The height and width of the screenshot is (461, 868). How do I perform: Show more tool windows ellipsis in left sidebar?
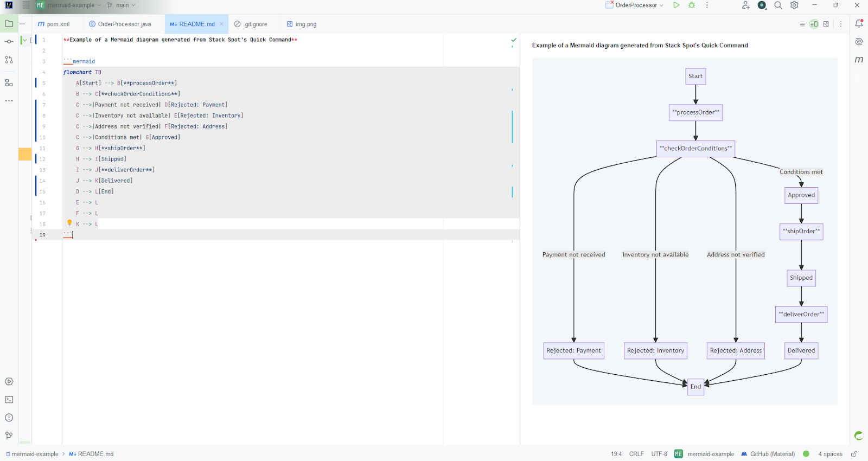[x=9, y=101]
